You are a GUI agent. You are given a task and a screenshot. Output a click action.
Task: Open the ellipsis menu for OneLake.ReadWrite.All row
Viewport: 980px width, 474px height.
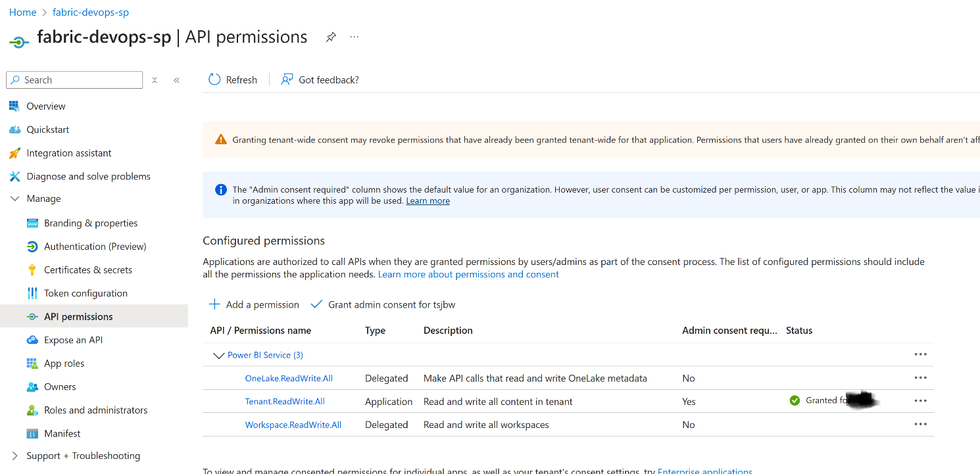(920, 378)
